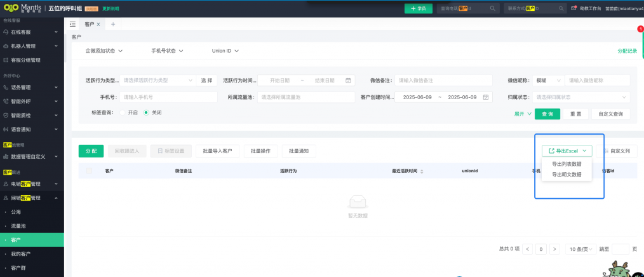The height and width of the screenshot is (277, 644).
Task: Click the 批量导入客户 button
Action: (217, 151)
